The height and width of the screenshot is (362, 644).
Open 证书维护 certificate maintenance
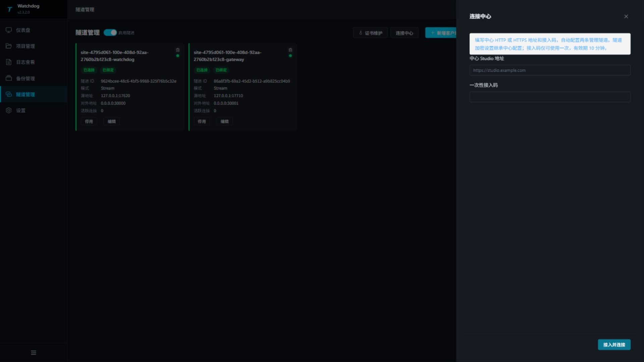click(370, 33)
